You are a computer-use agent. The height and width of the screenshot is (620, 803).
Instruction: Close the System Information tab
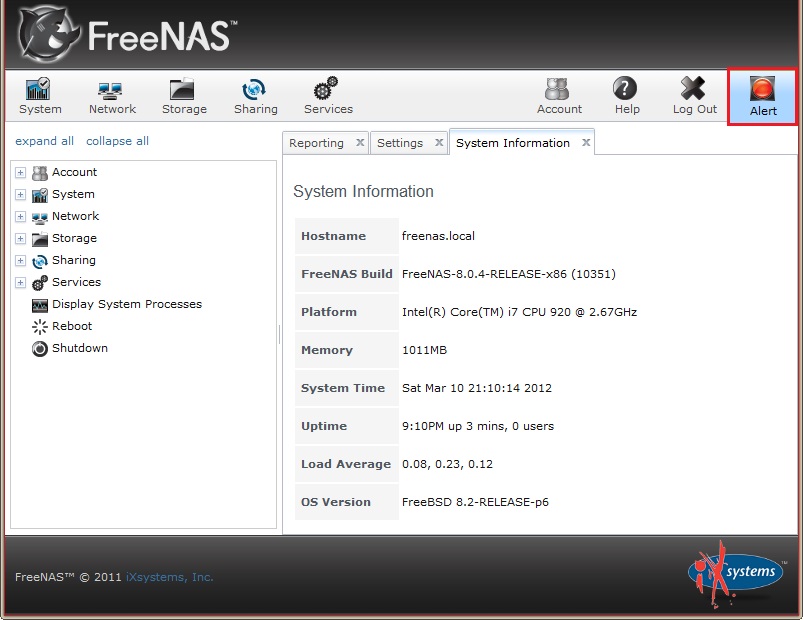[586, 142]
